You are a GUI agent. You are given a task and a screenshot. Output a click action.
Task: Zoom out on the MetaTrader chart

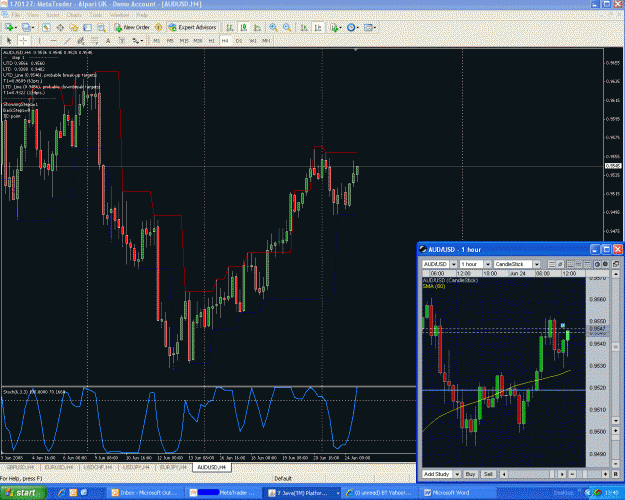click(x=287, y=28)
